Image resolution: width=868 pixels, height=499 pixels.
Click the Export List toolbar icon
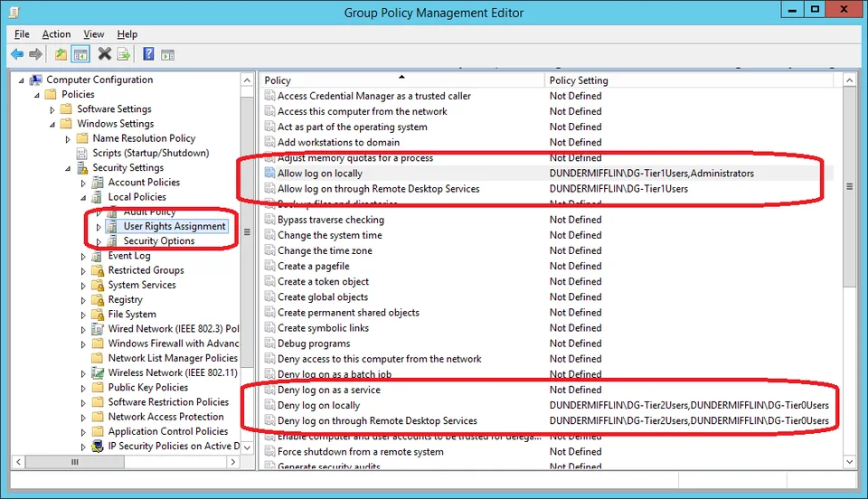point(124,54)
